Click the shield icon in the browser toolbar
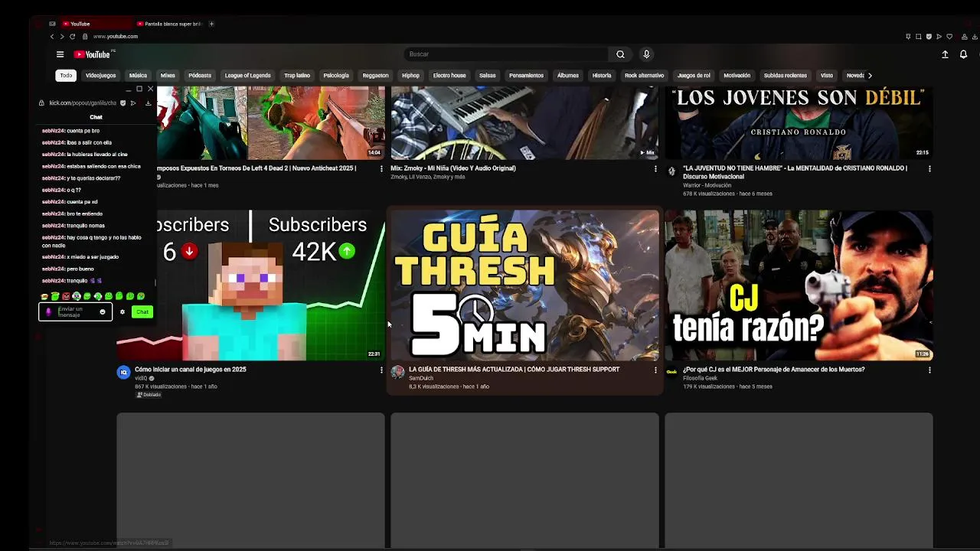The image size is (980, 551). point(929,37)
